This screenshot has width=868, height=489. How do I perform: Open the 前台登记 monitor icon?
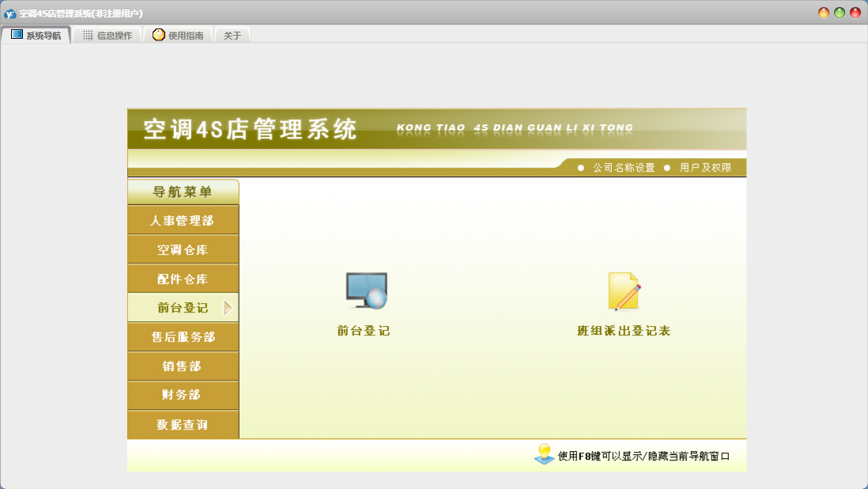click(366, 290)
